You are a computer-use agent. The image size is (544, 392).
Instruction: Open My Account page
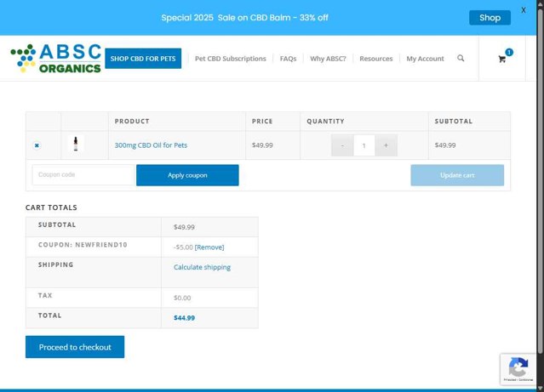tap(425, 59)
